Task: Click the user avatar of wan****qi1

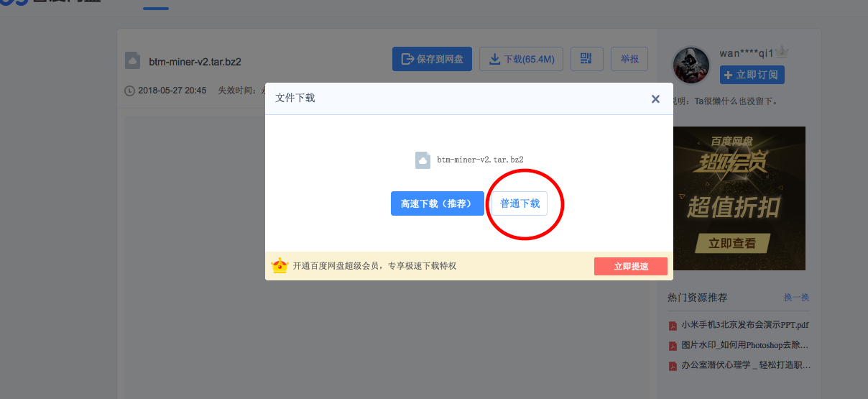Action: click(691, 65)
